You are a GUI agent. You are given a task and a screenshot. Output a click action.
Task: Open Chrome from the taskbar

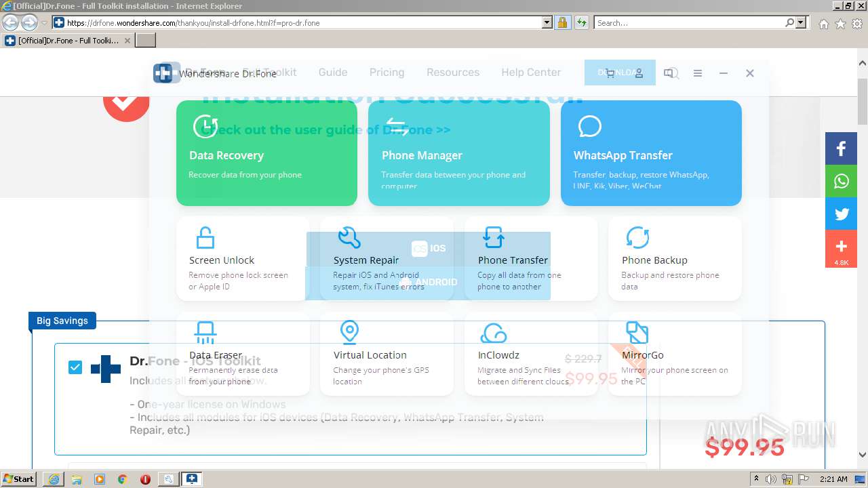[122, 479]
